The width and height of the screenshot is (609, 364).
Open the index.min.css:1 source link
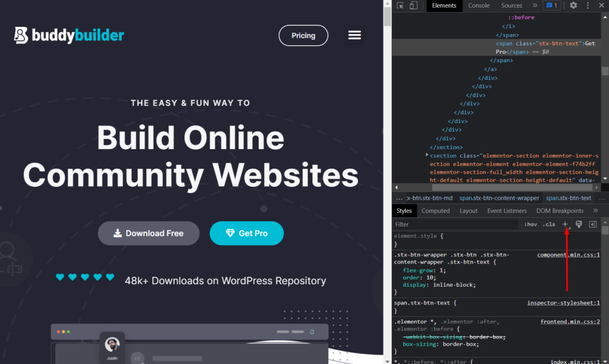click(x=575, y=361)
